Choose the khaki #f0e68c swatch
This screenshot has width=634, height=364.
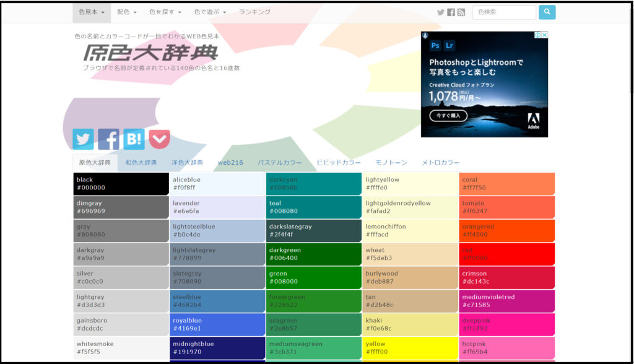(410, 325)
